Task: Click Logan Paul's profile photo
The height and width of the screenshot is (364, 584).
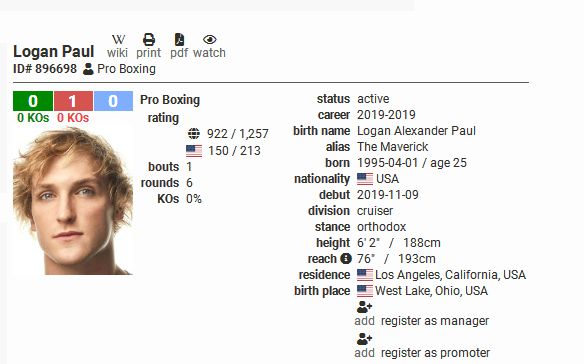Action: [73, 201]
